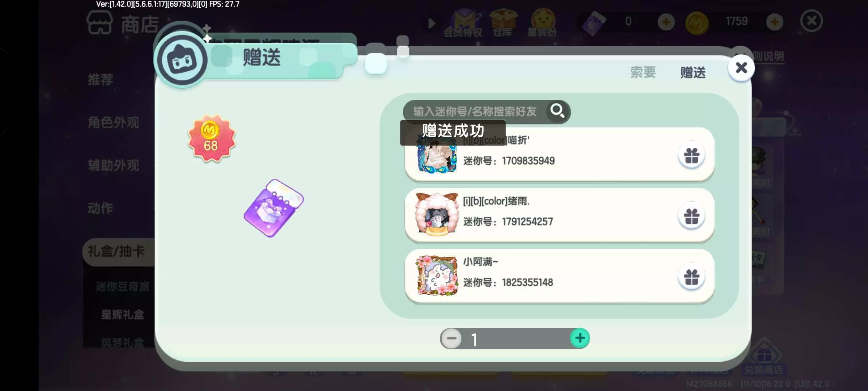Screen dimensions: 868x391
Task: Close the shop with top-right X
Action: (811, 21)
